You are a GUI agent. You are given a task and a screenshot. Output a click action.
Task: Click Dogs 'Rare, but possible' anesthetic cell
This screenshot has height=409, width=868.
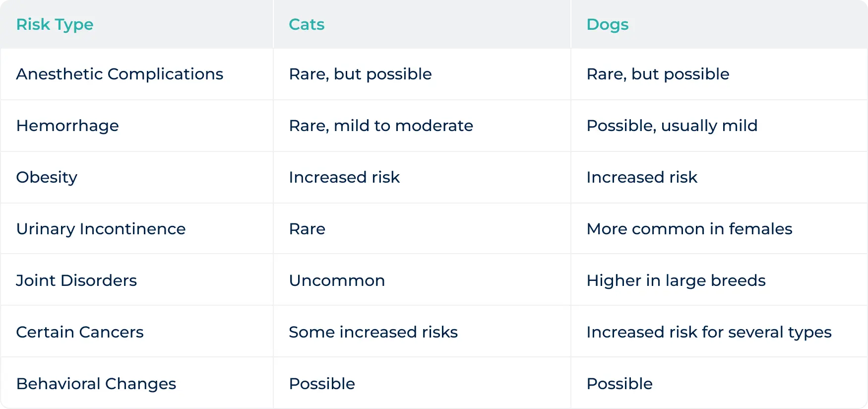658,74
